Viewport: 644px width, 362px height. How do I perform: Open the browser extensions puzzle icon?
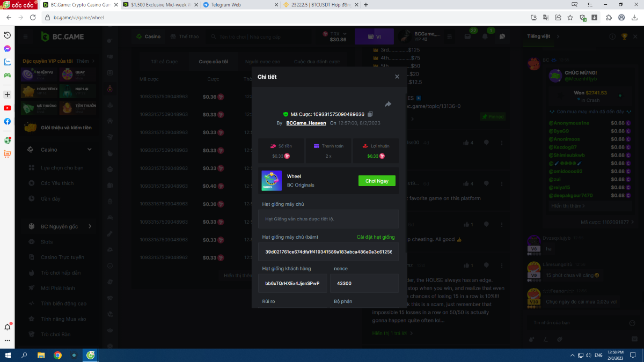609,17
